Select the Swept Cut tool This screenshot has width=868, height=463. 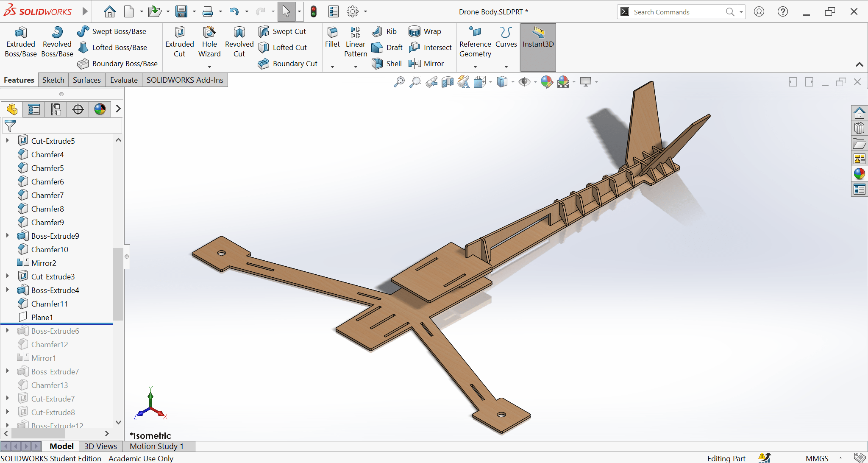pyautogui.click(x=282, y=31)
